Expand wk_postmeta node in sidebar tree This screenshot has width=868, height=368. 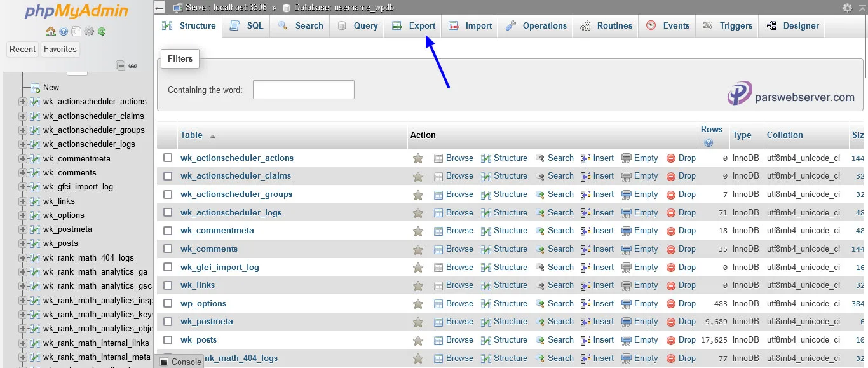[23, 229]
